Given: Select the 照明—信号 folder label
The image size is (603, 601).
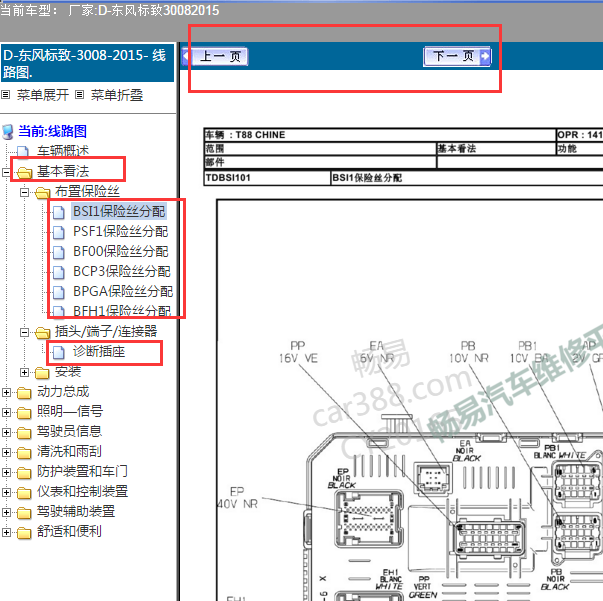Looking at the screenshot, I should click(70, 411).
